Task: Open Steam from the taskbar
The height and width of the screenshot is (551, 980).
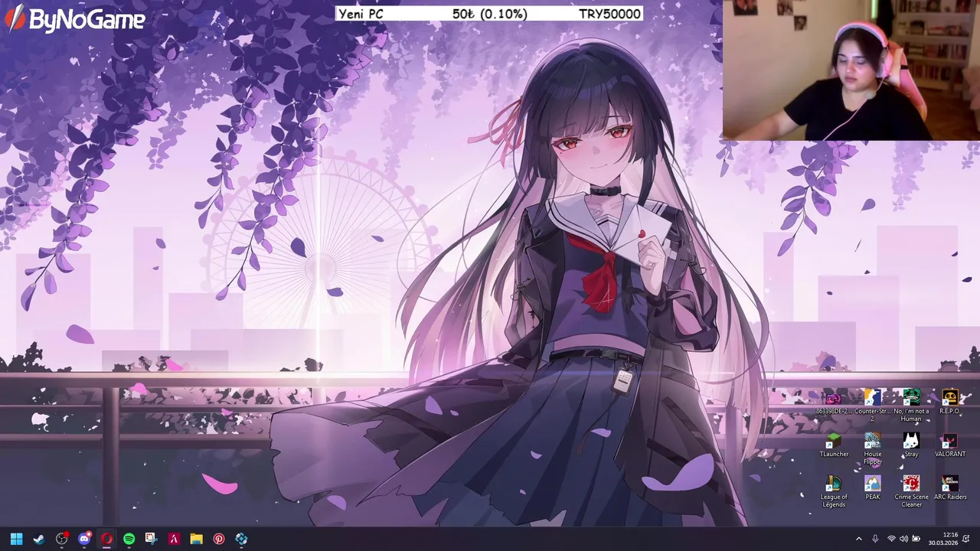Action: click(x=39, y=539)
